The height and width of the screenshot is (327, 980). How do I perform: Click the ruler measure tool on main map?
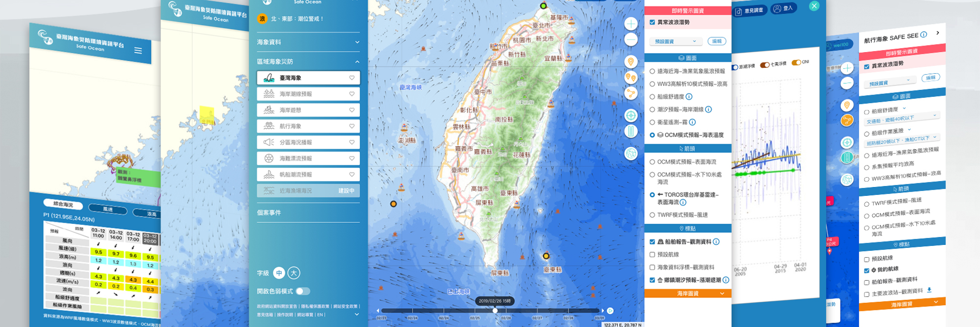(x=631, y=131)
